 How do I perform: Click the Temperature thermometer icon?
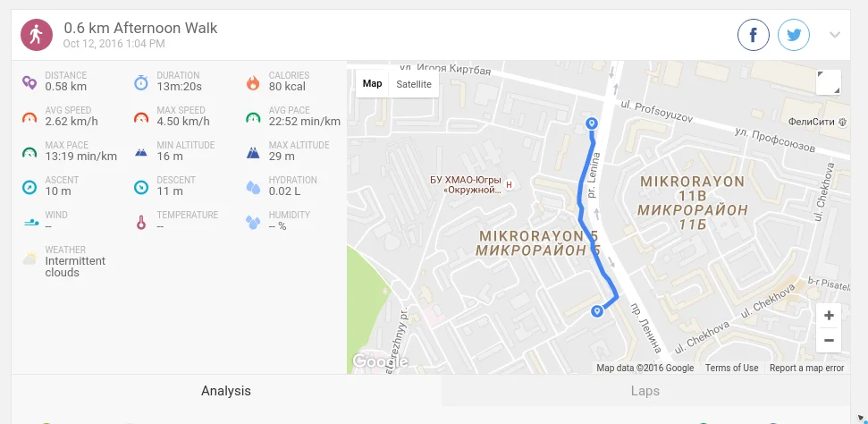[x=141, y=223]
